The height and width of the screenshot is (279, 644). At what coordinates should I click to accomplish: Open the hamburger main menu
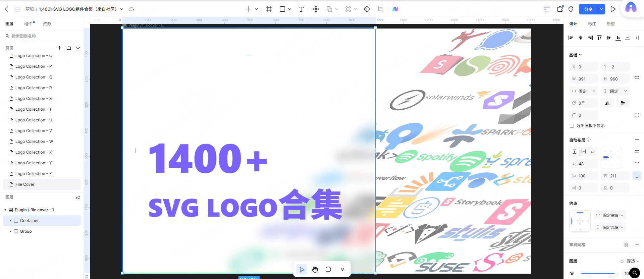[x=17, y=9]
